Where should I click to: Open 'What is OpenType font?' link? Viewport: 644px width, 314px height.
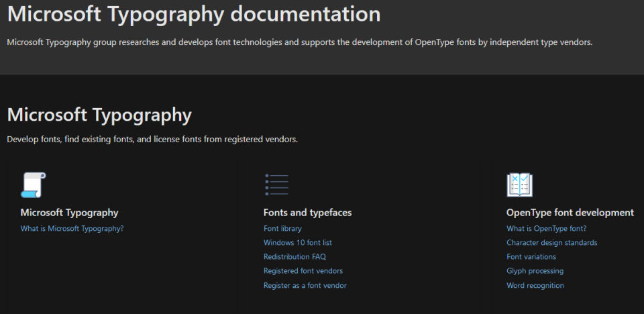[547, 229]
